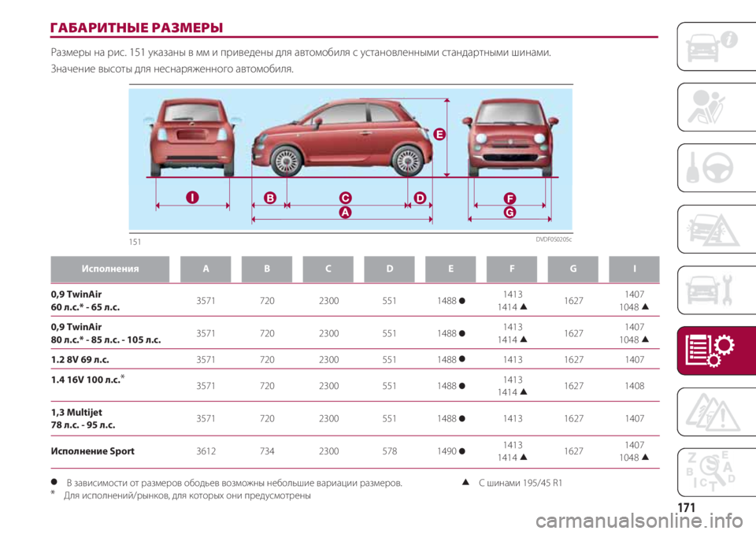Select the 'ГАБАРИТНЫЕ РАЗМЕРЫ' heading
This screenshot has height=534, width=756.
click(136, 27)
